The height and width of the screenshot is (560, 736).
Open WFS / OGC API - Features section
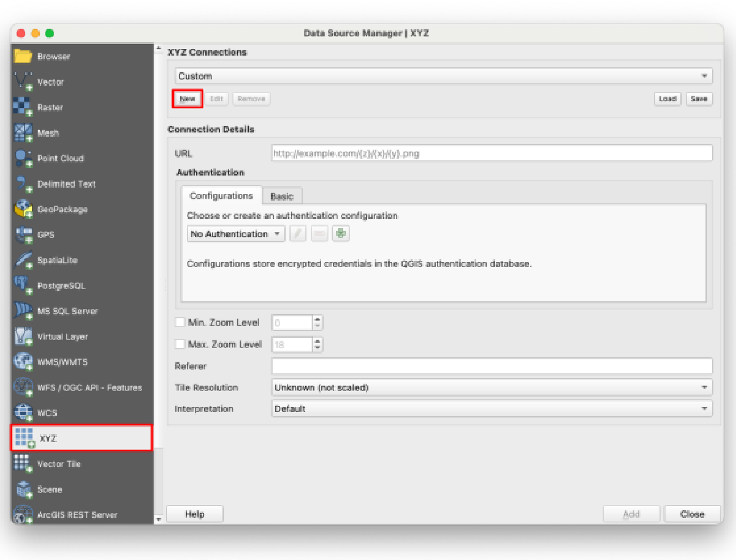[82, 388]
